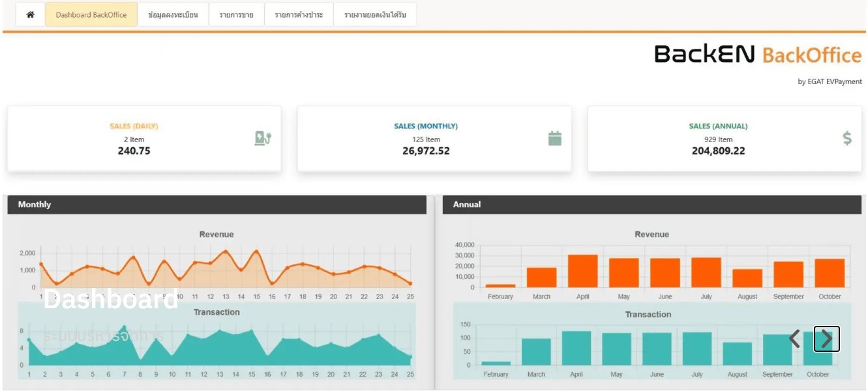
Task: Click the SALES (MONTHLY) heading
Action: click(426, 126)
